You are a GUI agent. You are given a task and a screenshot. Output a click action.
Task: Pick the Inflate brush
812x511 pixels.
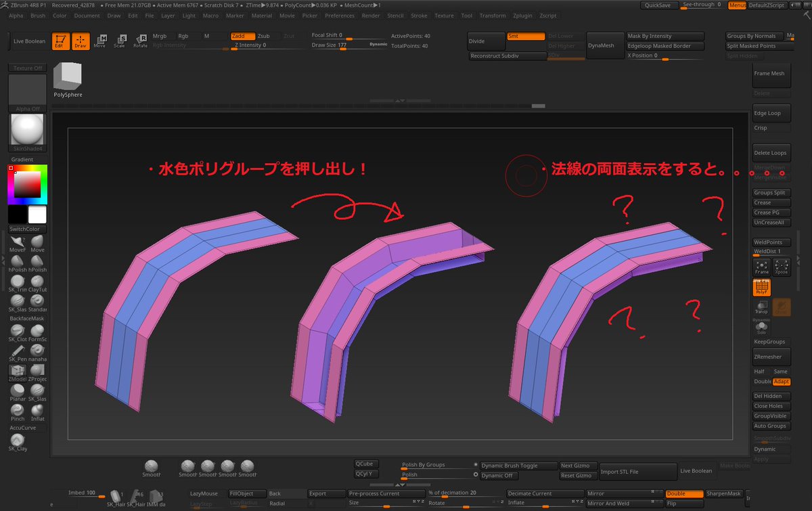click(37, 412)
